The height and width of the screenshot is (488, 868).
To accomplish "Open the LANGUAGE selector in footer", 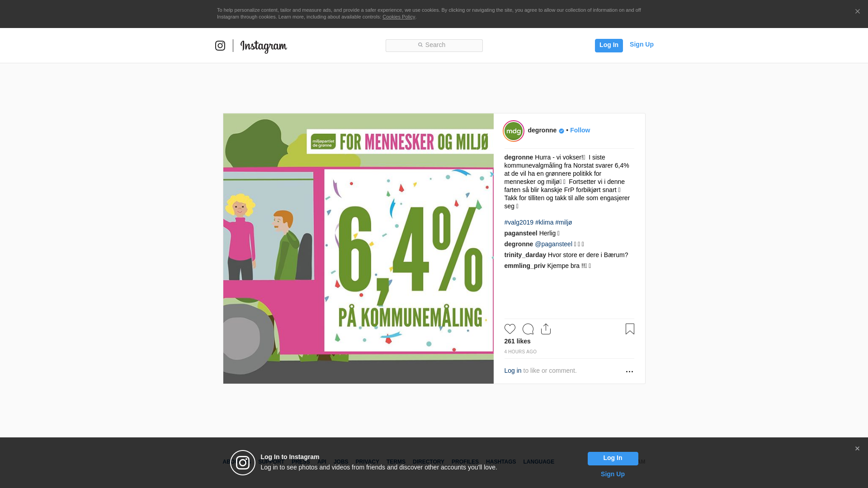I will (538, 462).
